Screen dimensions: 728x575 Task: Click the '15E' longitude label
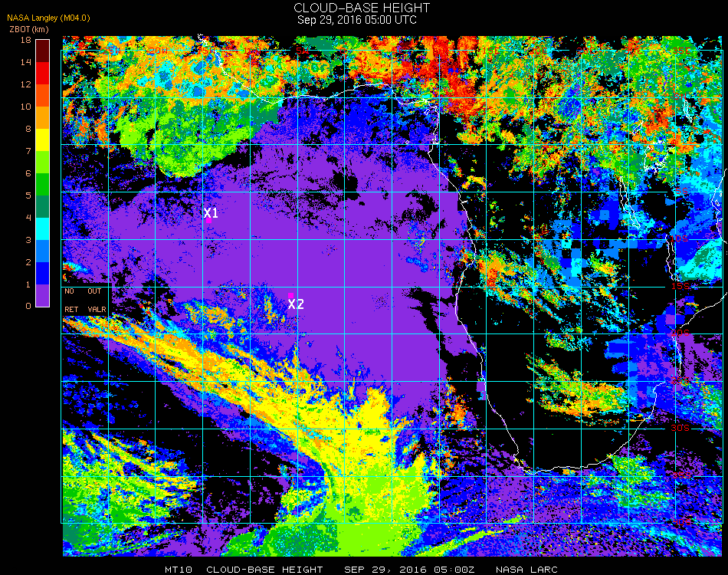pos(490,50)
